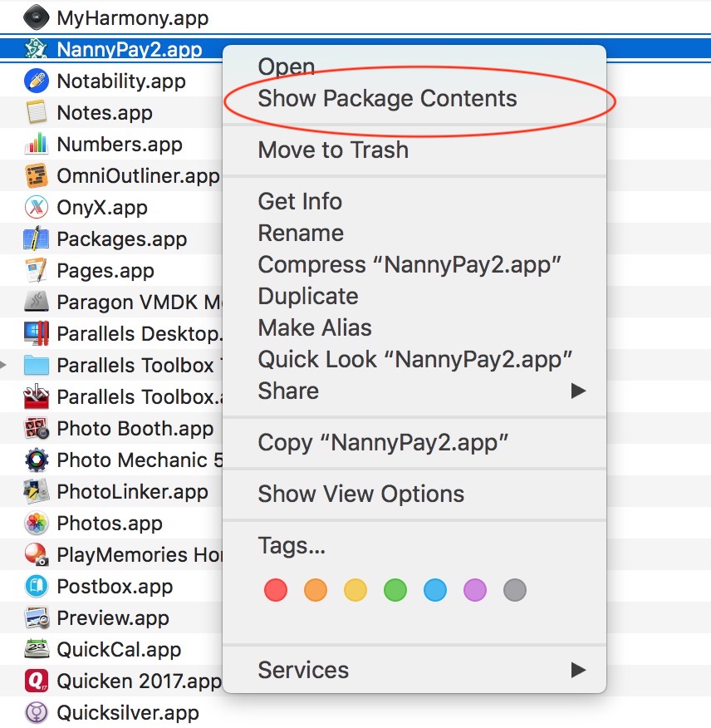Click the Notability pencil icon

point(37,81)
